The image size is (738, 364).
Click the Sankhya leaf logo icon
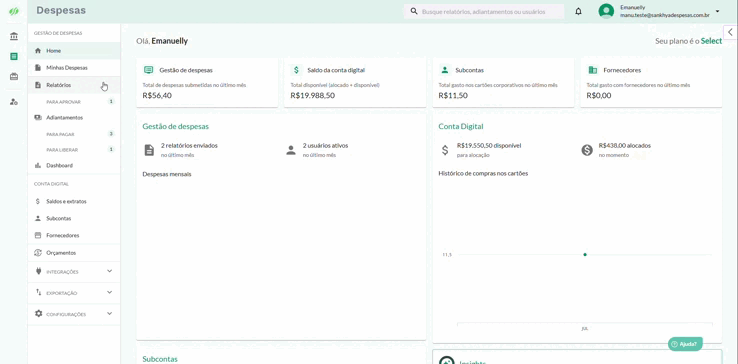14,11
